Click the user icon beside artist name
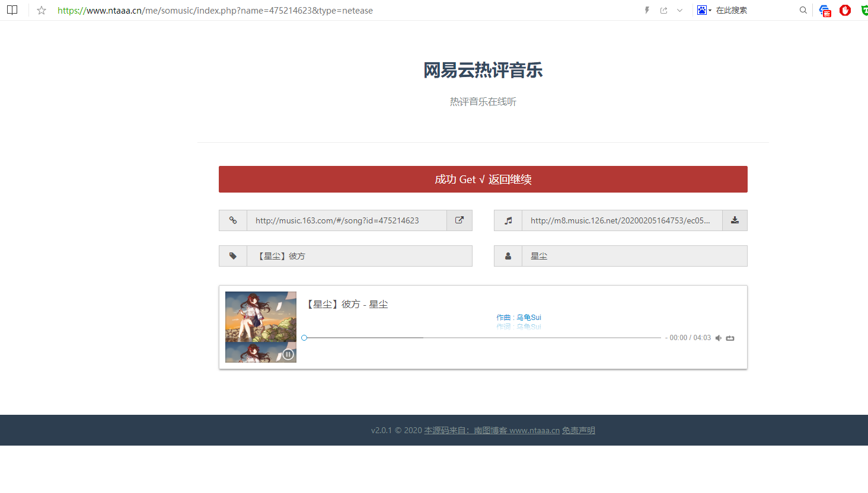Viewport: 868px width, 493px height. 508,256
